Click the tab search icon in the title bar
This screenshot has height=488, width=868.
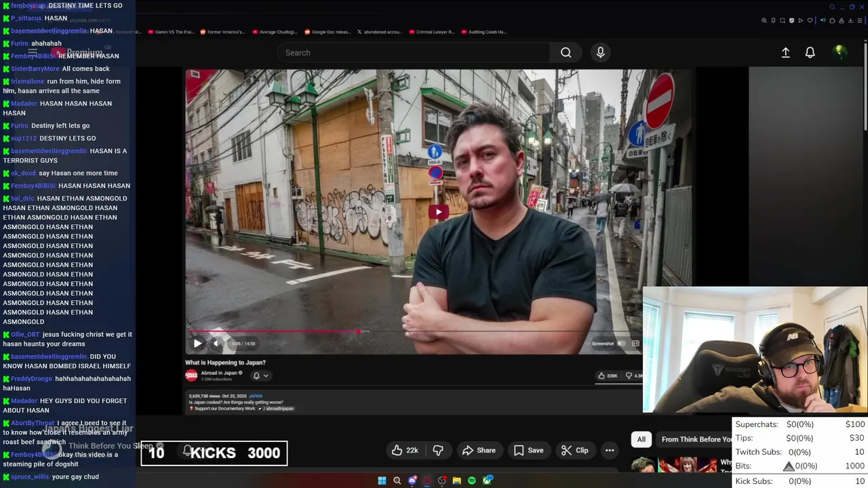point(832,7)
